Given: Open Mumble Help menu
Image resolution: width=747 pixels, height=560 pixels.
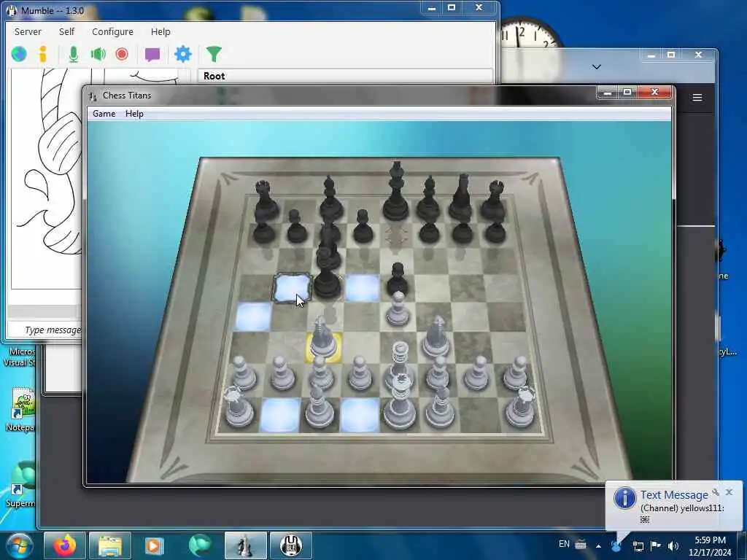Looking at the screenshot, I should 160,31.
